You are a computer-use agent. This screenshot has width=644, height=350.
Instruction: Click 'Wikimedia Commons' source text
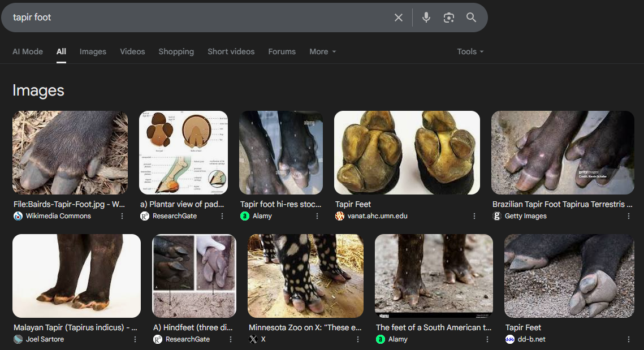coord(58,215)
